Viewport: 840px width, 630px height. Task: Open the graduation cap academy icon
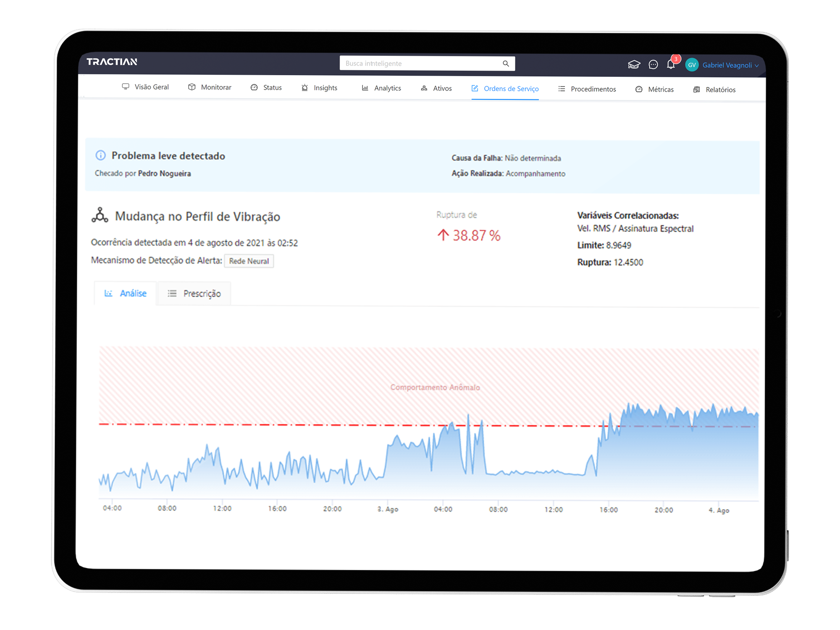tap(634, 64)
